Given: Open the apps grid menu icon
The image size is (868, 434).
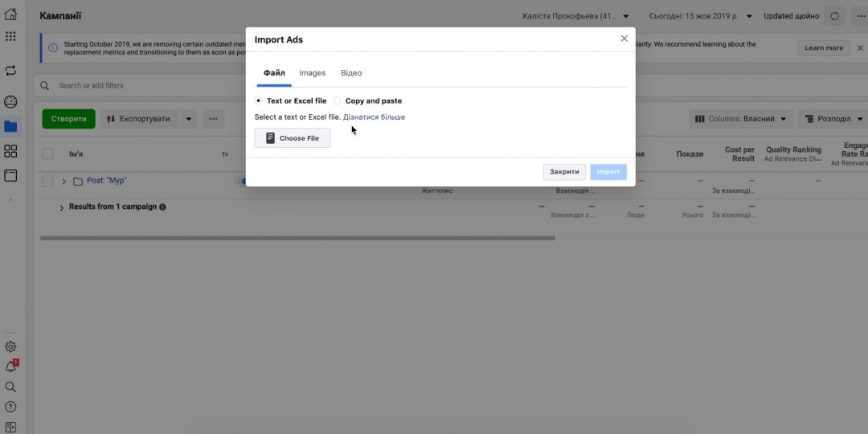Looking at the screenshot, I should pos(10,36).
